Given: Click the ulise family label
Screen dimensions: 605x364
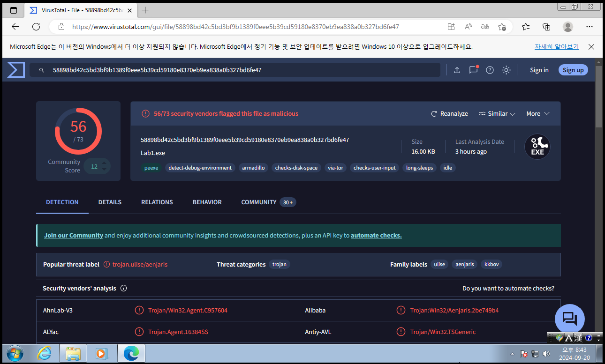Looking at the screenshot, I should tap(439, 264).
